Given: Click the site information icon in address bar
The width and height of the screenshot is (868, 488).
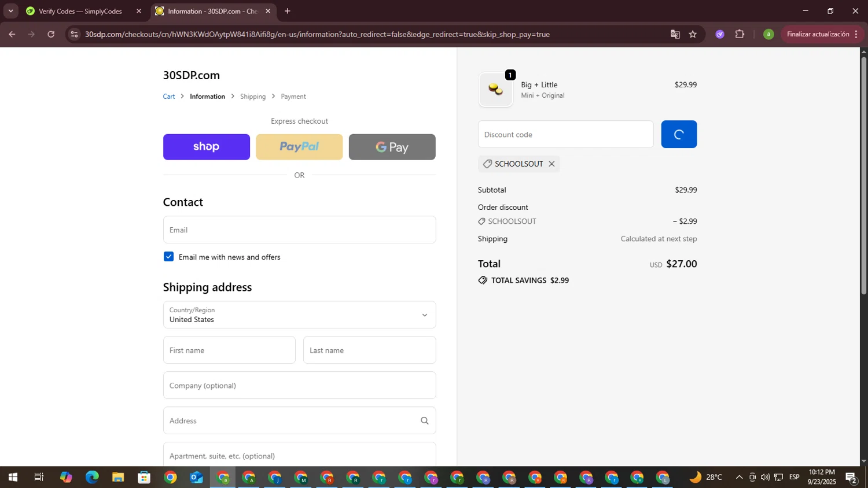Looking at the screenshot, I should point(73,34).
